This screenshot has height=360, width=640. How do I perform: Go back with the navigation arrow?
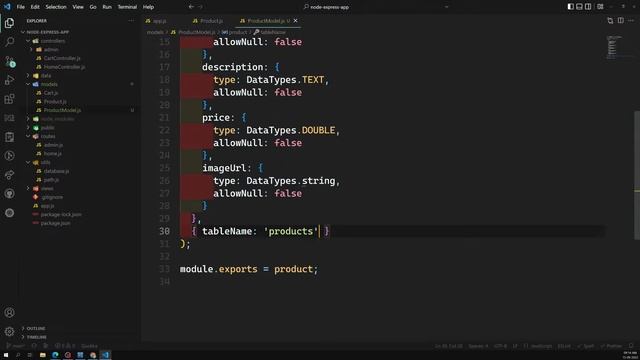[x=191, y=7]
